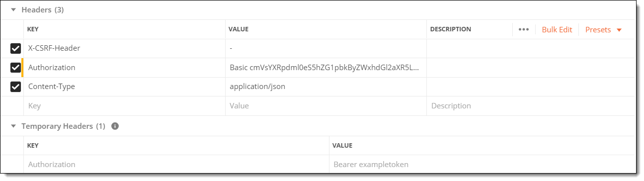Click the temporary Authorization key cell
The image size is (644, 181).
click(176, 164)
